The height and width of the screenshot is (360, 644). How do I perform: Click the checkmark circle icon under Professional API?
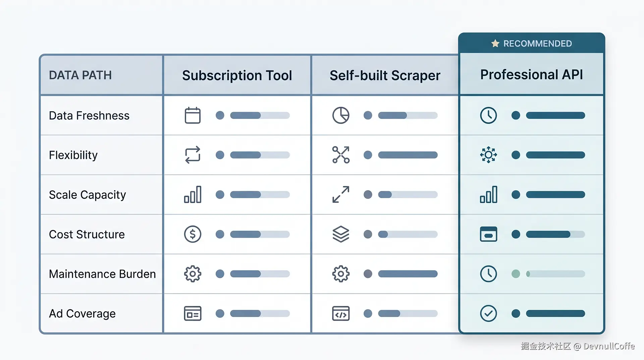click(x=488, y=314)
